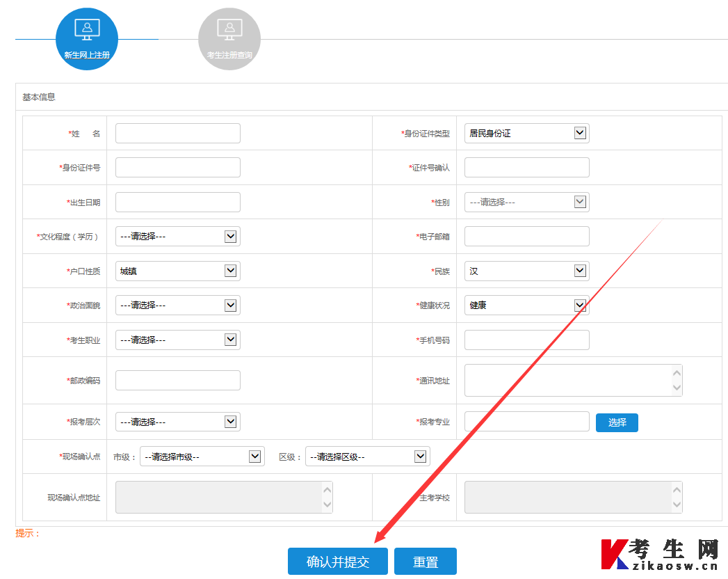Open the 民族 dropdown list
This screenshot has height=579, width=728.
pos(526,271)
